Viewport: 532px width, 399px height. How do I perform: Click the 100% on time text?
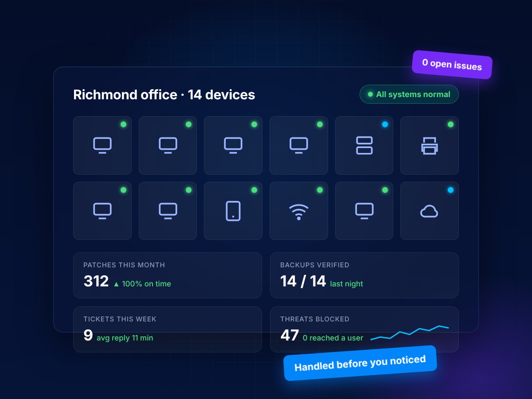tap(146, 284)
